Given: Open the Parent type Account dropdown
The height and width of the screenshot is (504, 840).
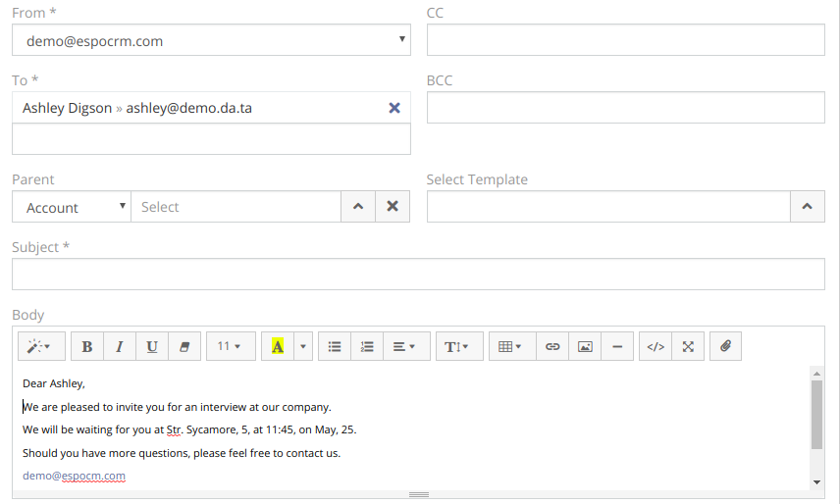Looking at the screenshot, I should click(x=72, y=207).
